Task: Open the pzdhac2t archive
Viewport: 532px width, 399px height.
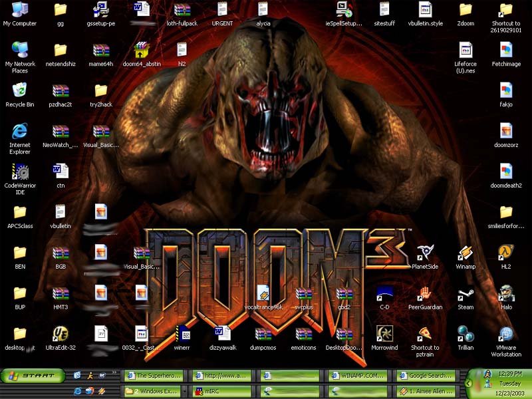Action: point(61,95)
